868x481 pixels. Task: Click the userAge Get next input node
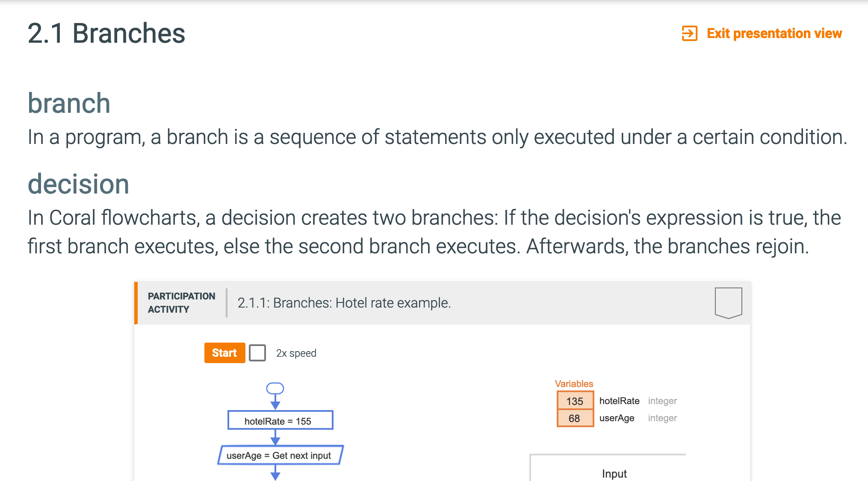point(280,455)
